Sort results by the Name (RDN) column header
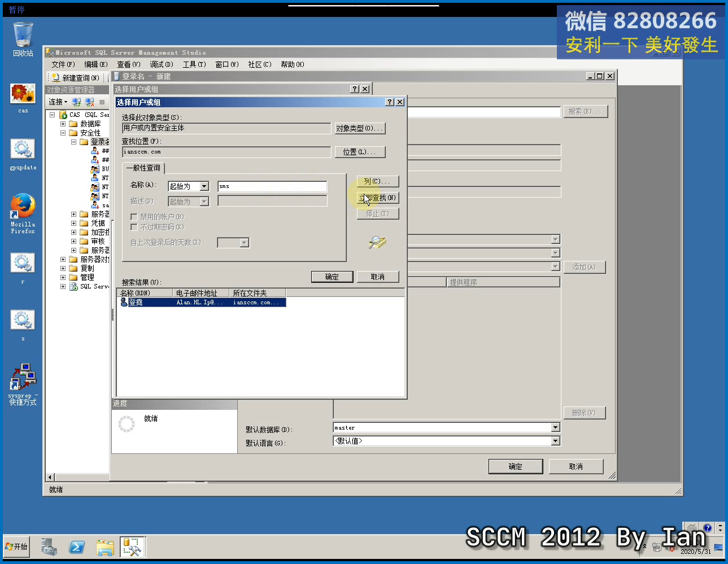The height and width of the screenshot is (564, 728). (145, 292)
